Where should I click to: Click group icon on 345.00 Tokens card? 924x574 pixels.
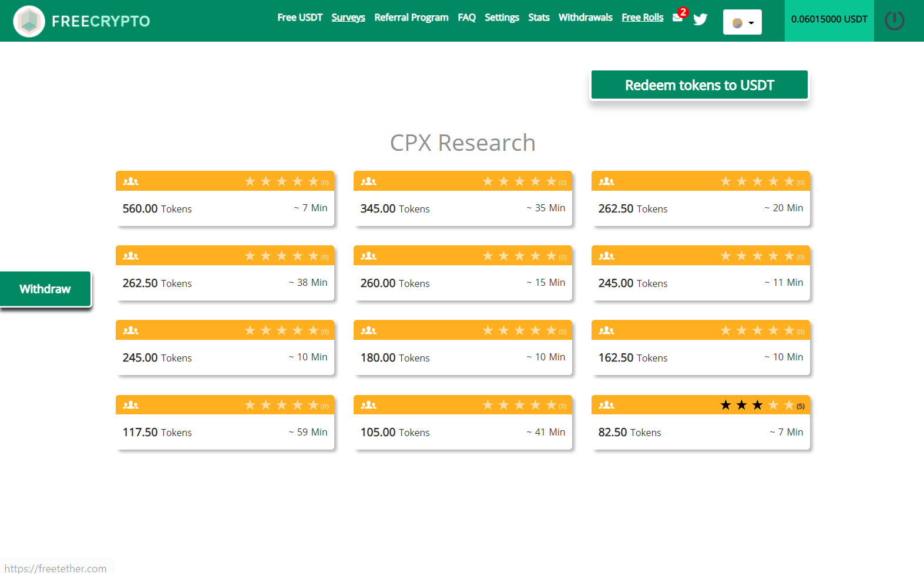pyautogui.click(x=368, y=181)
